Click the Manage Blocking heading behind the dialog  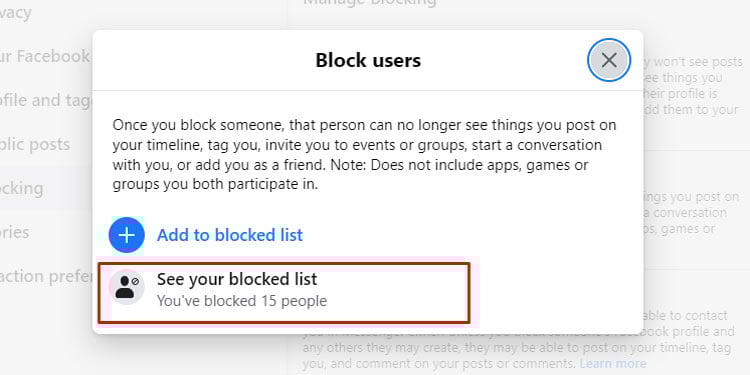click(x=370, y=2)
